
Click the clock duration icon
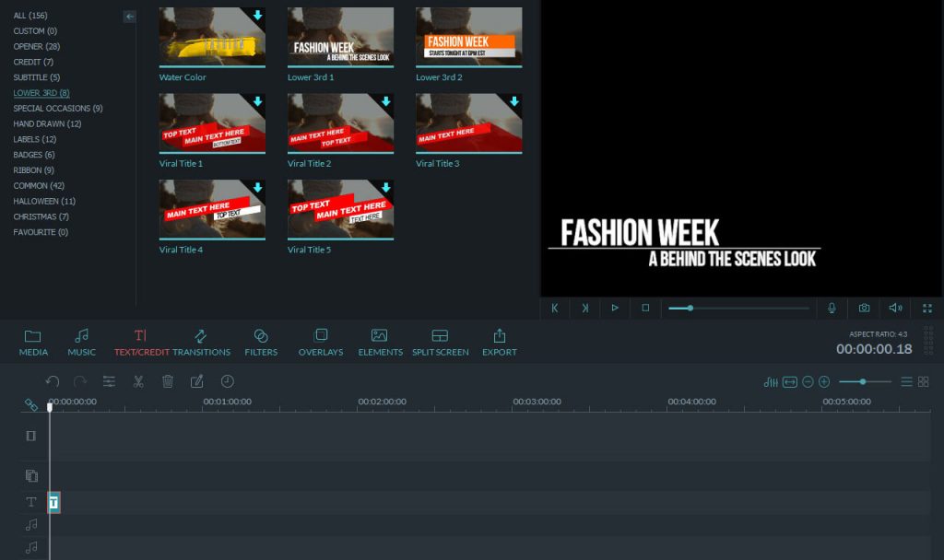click(x=227, y=381)
